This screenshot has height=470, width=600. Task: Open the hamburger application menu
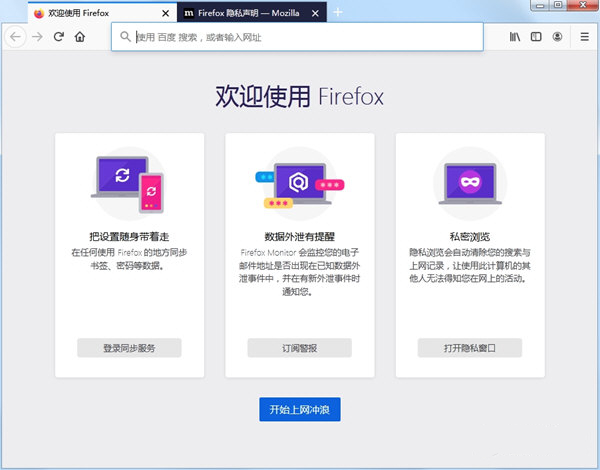point(584,37)
